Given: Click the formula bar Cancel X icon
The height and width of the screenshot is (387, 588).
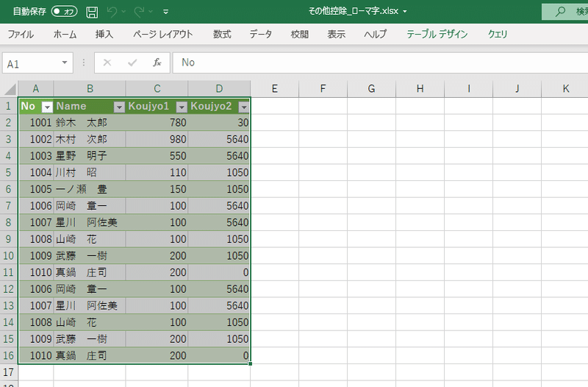Looking at the screenshot, I should click(107, 63).
